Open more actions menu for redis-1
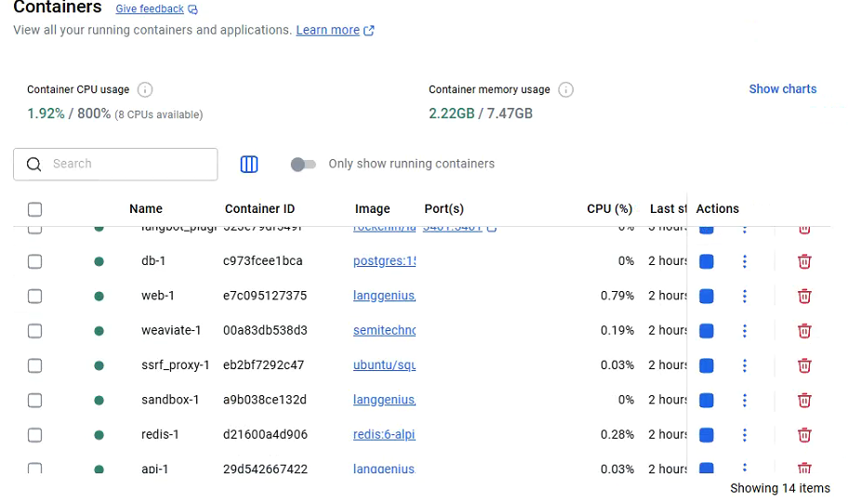The width and height of the screenshot is (848, 504). [x=745, y=435]
